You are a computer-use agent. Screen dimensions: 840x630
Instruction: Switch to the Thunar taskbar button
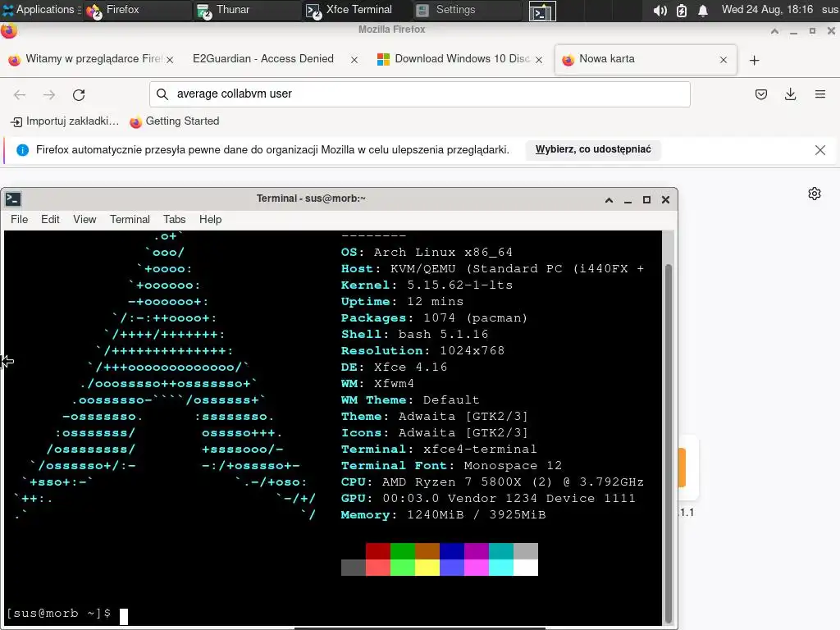click(248, 10)
